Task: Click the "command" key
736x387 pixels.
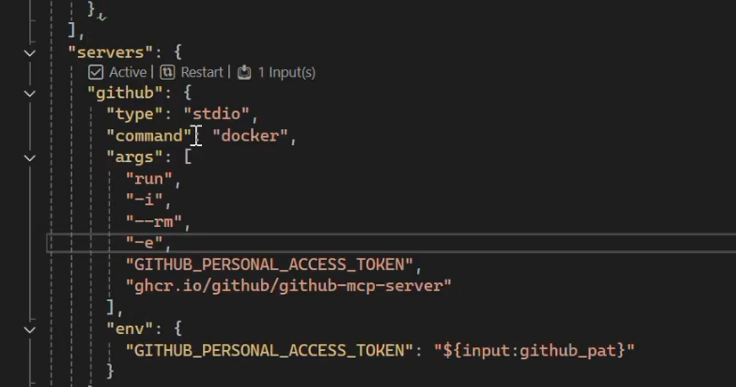Action: click(149, 136)
